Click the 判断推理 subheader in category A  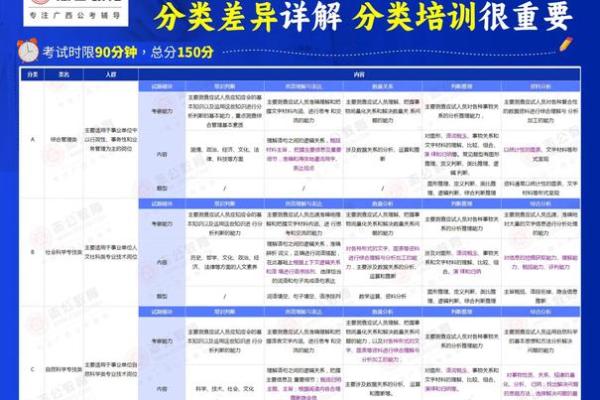coord(461,87)
